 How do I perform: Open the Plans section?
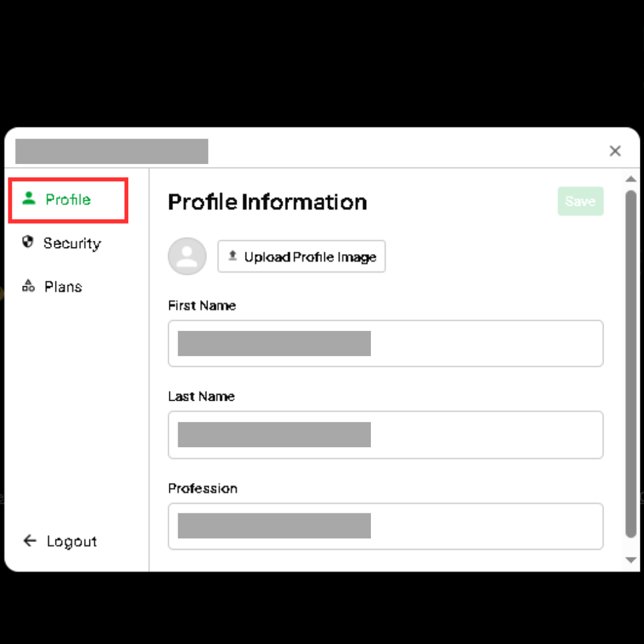(x=52, y=286)
